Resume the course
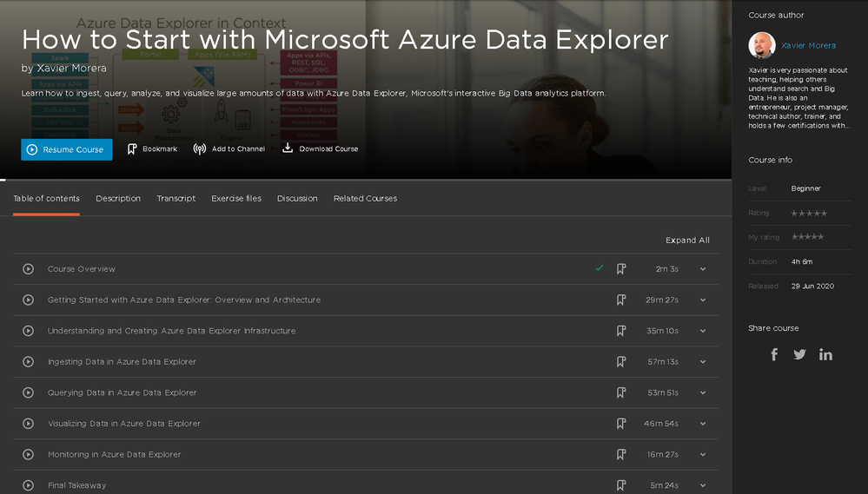868x494 pixels. [x=66, y=149]
